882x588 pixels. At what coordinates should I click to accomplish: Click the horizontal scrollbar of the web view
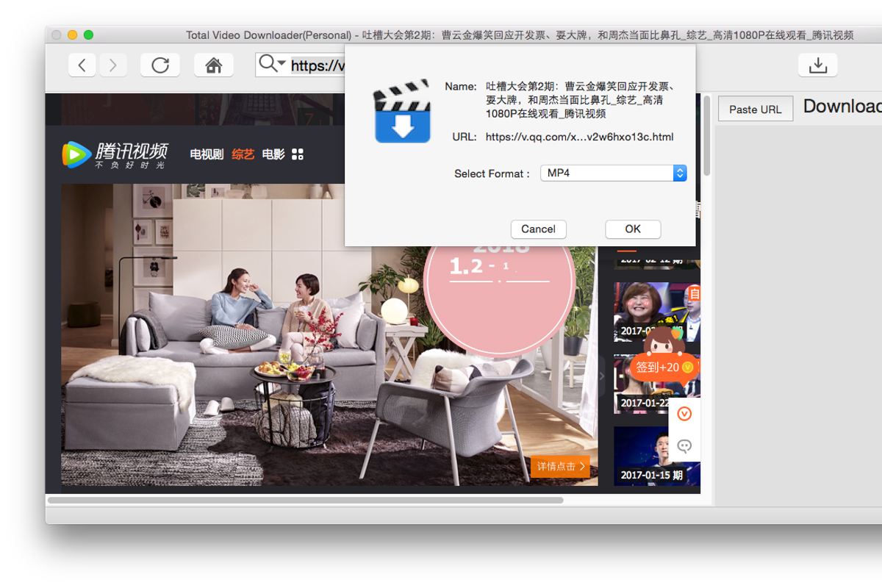tap(306, 500)
